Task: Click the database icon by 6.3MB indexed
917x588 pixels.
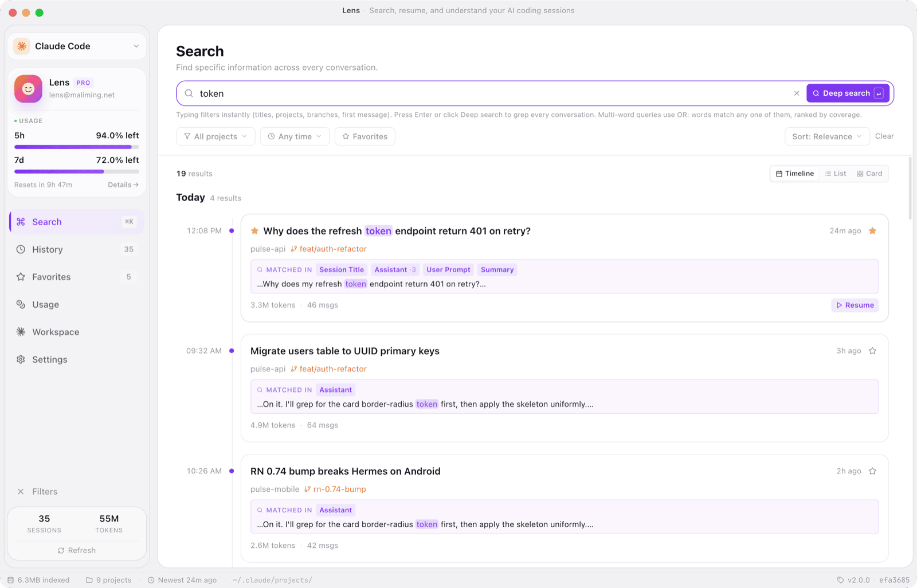Action: click(10, 580)
